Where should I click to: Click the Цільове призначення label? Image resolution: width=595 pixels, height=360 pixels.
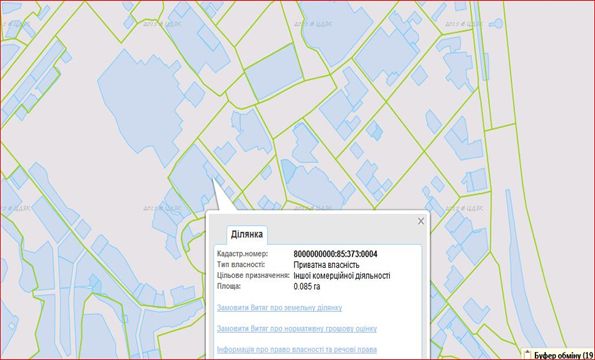point(253,275)
